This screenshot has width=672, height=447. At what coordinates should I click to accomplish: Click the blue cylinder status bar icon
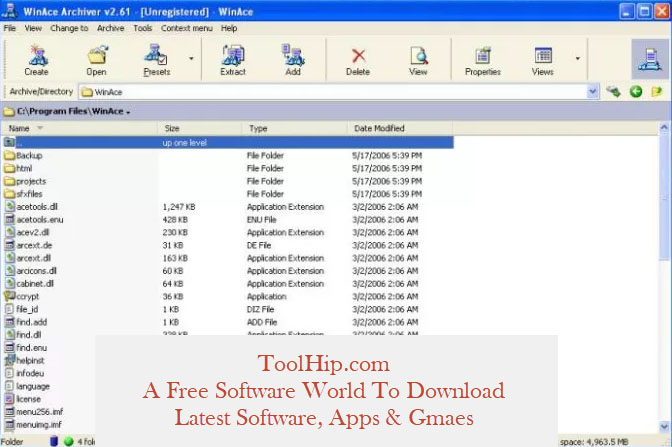54,441
